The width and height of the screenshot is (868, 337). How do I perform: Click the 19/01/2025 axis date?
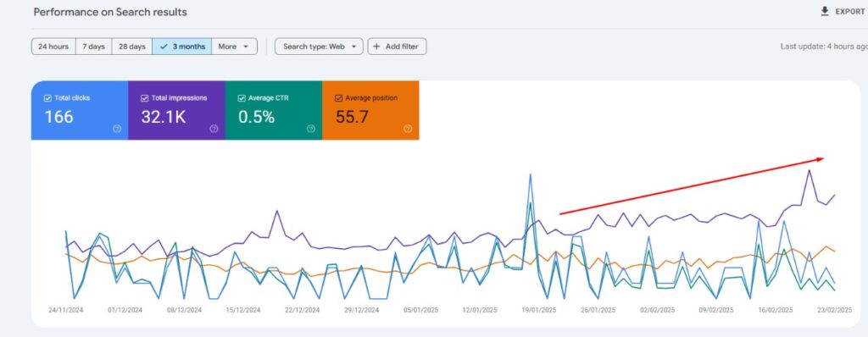(539, 310)
